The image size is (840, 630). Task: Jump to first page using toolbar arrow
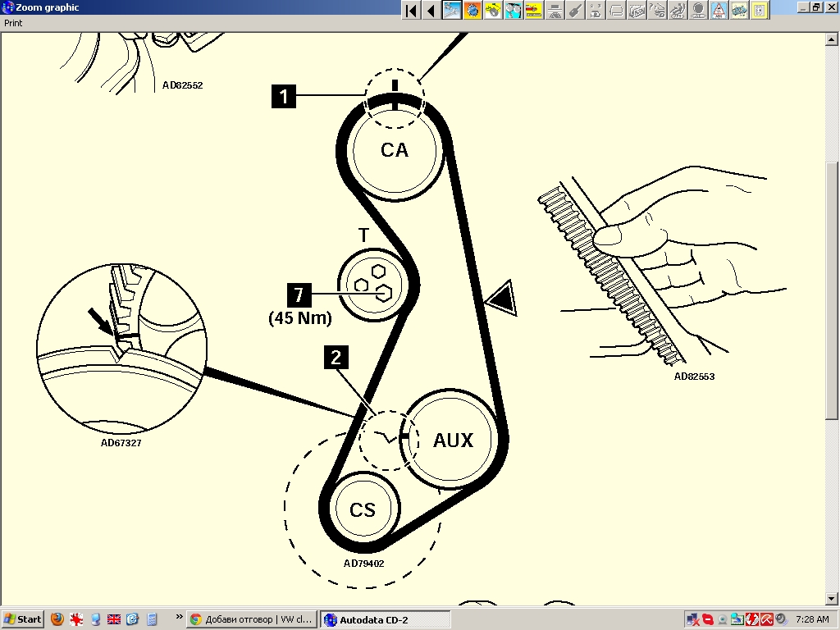411,10
